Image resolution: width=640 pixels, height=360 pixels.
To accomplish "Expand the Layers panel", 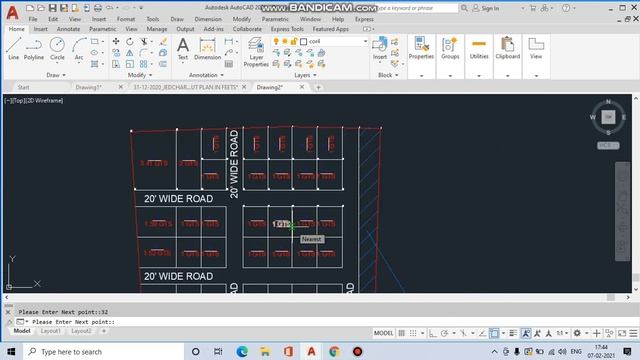I will 305,75.
